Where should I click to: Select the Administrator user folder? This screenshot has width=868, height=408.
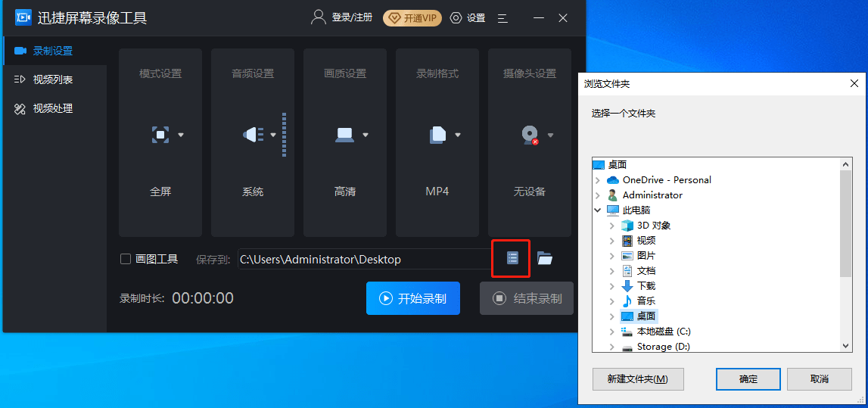tap(652, 195)
